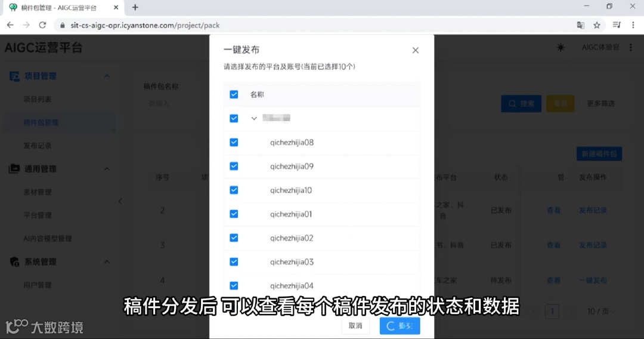The width and height of the screenshot is (644, 339).
Task: Open 发布记录 link for row 3
Action: 593,245
